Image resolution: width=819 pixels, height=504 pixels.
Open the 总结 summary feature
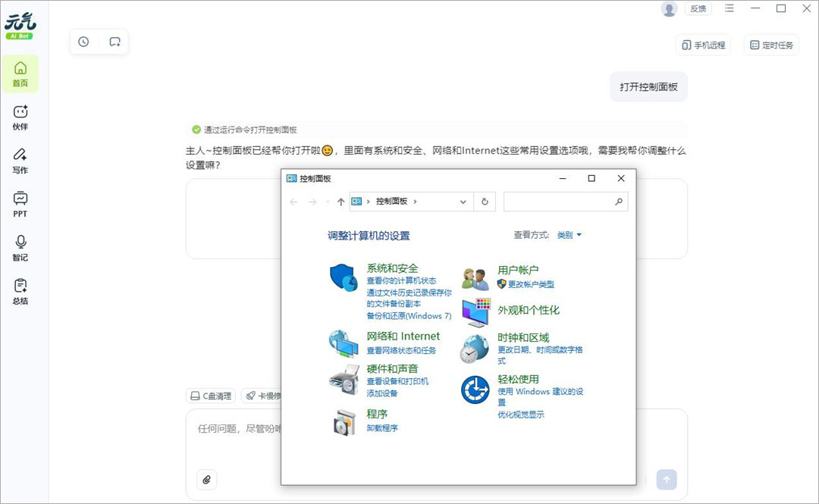[x=20, y=293]
